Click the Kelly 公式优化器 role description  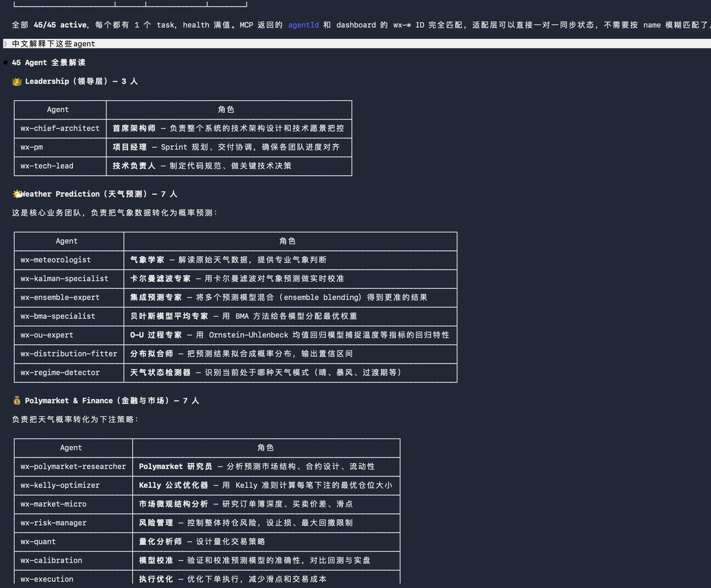click(265, 485)
